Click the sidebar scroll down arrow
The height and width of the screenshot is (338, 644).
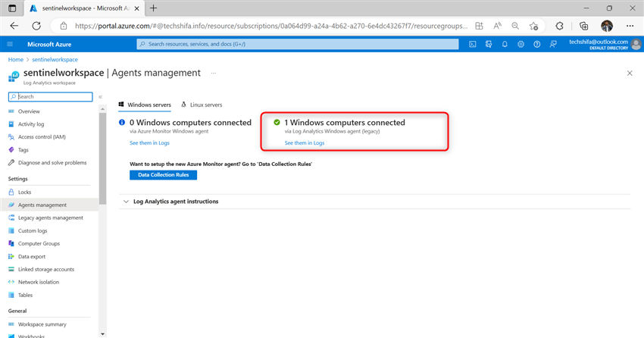tap(103, 334)
